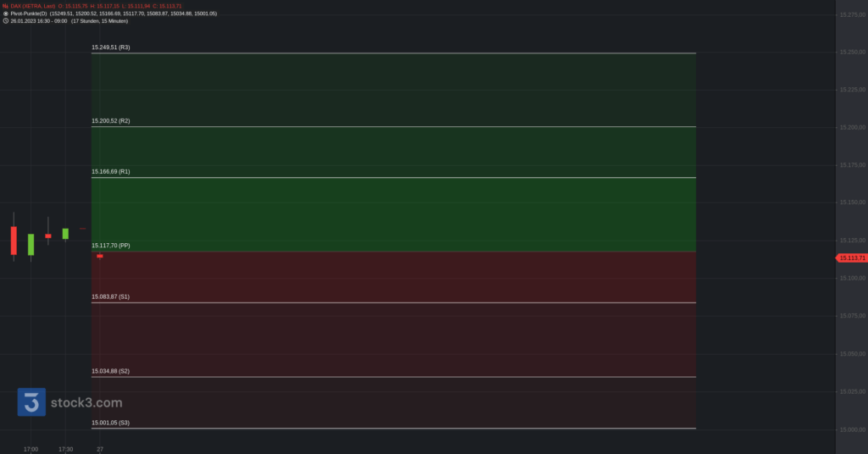
Task: Click the stock3 logo icon
Action: coord(31,402)
